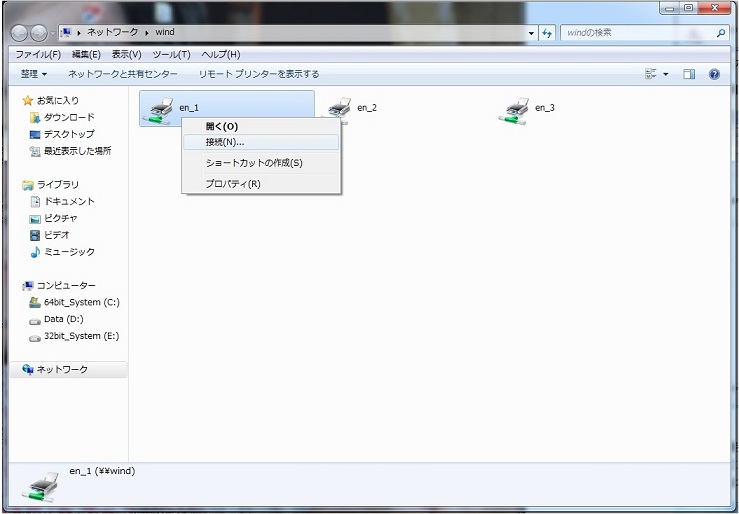Click the Network icon in sidebar
The image size is (739, 514).
[28, 370]
